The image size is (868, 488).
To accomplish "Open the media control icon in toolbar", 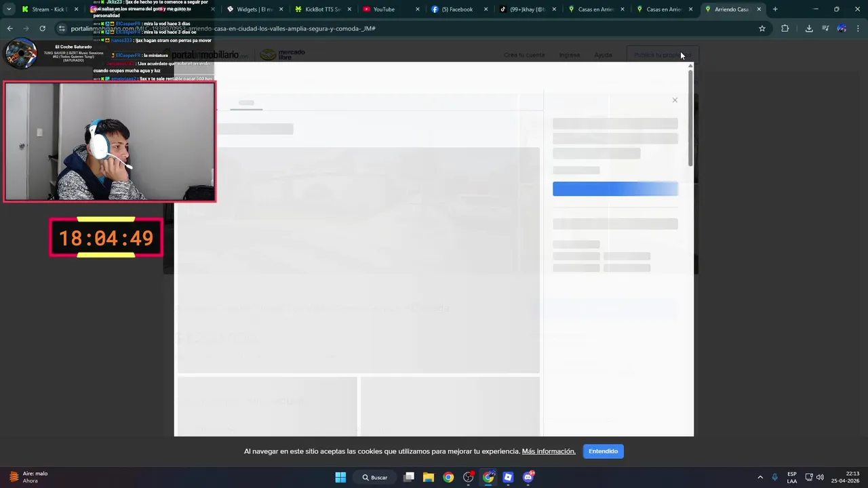I will click(825, 28).
